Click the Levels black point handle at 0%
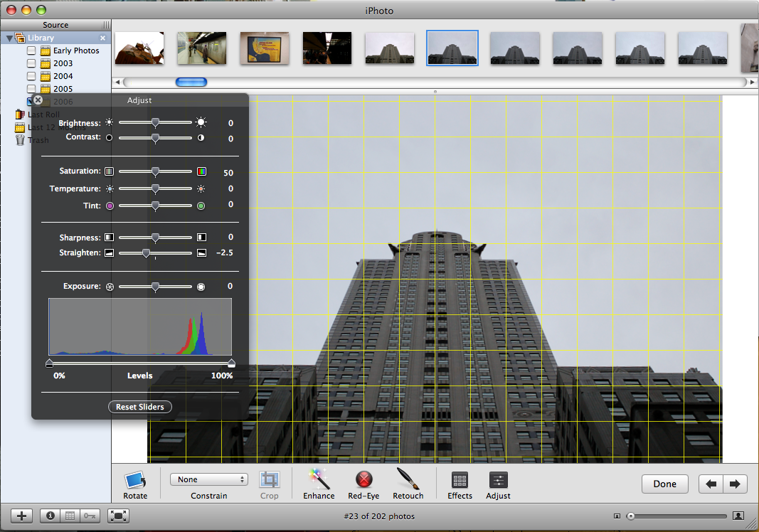This screenshot has width=759, height=532. click(49, 363)
